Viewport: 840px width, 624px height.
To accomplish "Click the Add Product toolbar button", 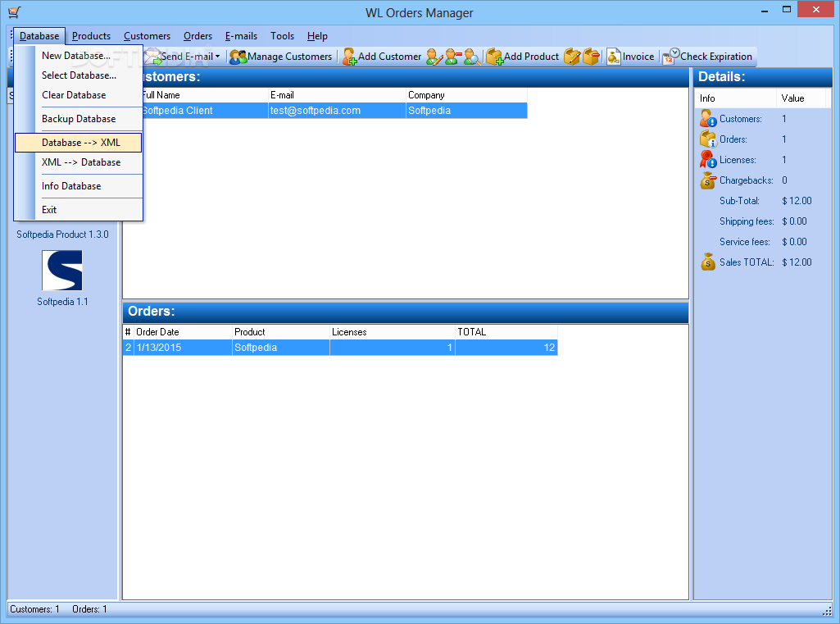I will pyautogui.click(x=522, y=57).
